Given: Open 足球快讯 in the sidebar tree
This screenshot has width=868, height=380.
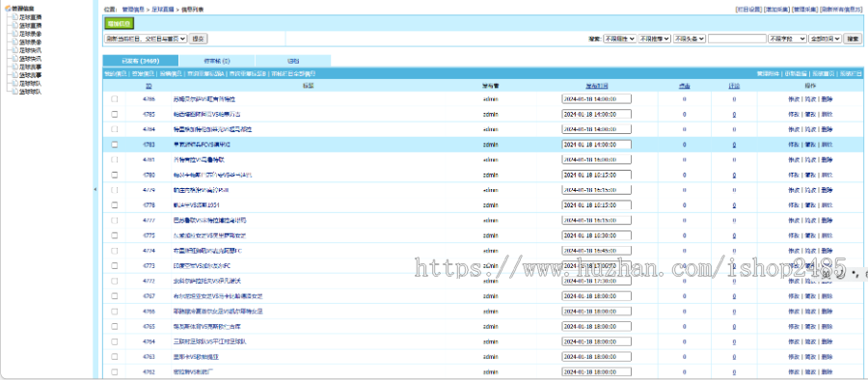Looking at the screenshot, I should [31, 50].
